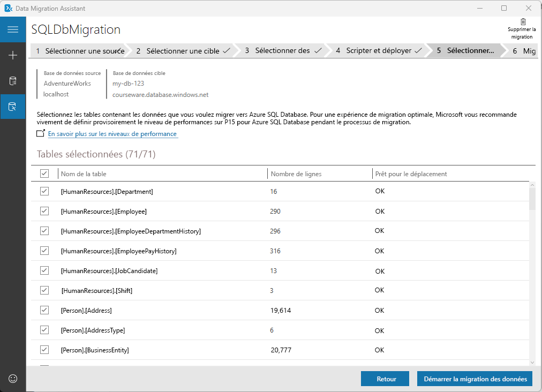Go to step 1 Sélectionner une source
This screenshot has height=392, width=542.
click(x=80, y=51)
